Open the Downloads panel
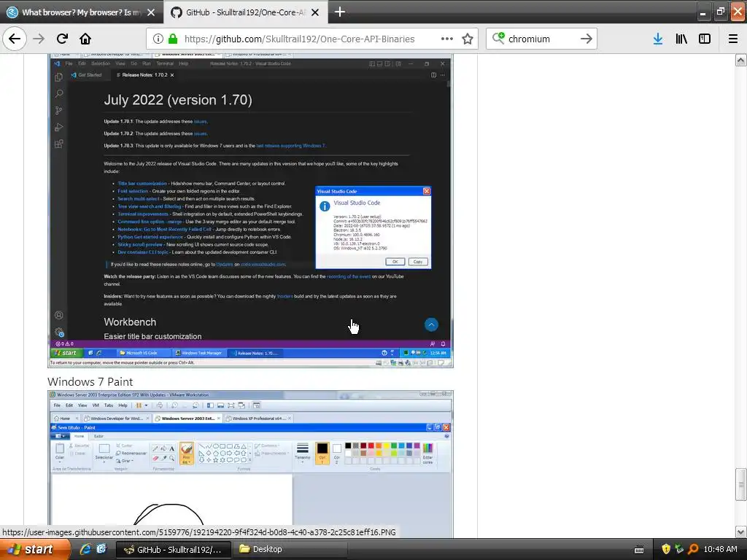 tap(658, 39)
